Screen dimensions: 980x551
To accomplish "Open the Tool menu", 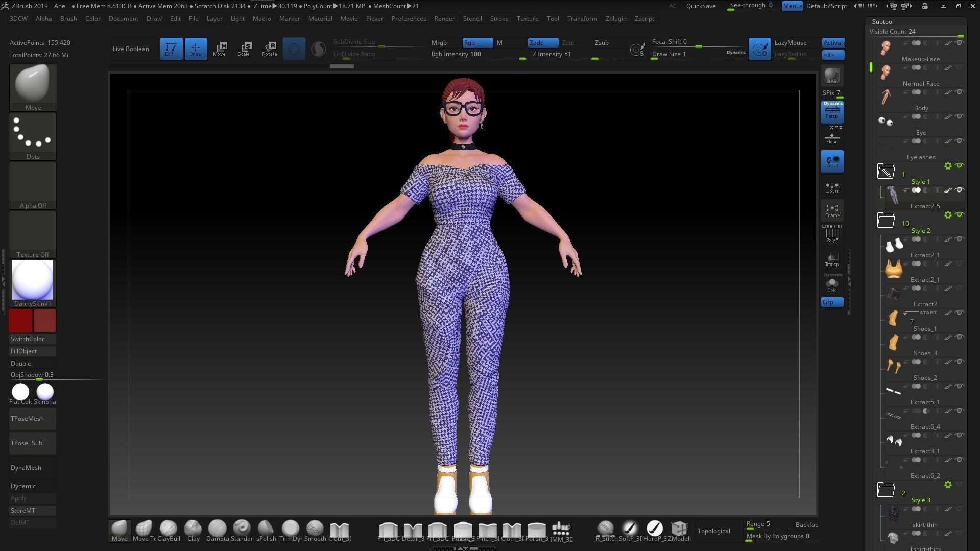I will pyautogui.click(x=553, y=19).
